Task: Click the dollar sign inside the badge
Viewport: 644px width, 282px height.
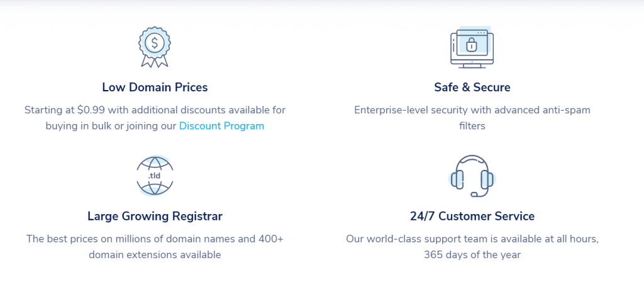Action: coord(155,42)
